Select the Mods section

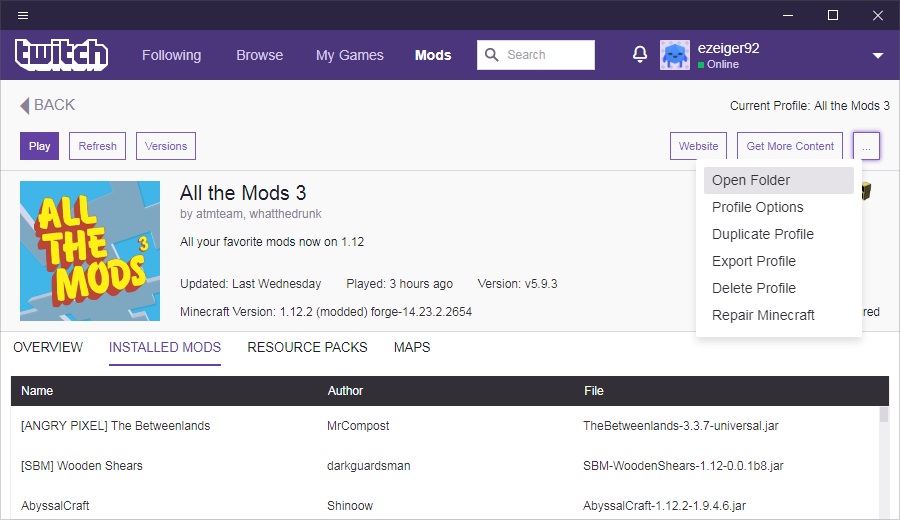[x=433, y=55]
